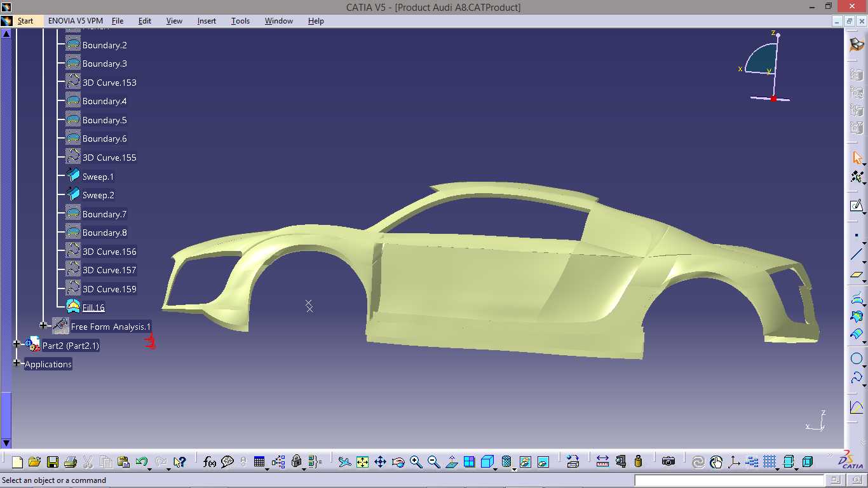Image resolution: width=868 pixels, height=488 pixels.
Task: Open the Help menu
Action: (x=316, y=21)
